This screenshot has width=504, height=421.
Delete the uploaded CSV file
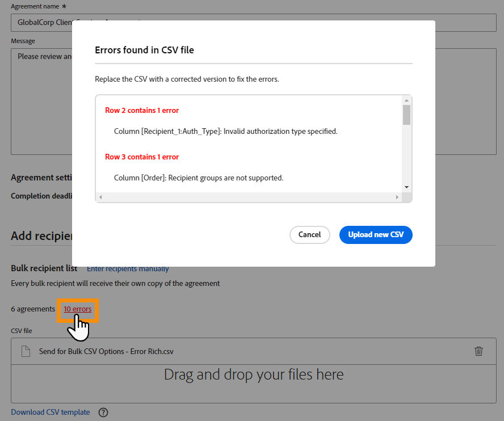point(478,351)
